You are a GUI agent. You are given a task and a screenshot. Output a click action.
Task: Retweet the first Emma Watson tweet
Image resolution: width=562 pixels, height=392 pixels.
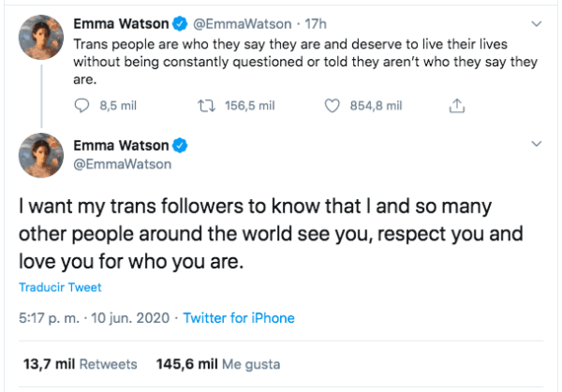[211, 107]
